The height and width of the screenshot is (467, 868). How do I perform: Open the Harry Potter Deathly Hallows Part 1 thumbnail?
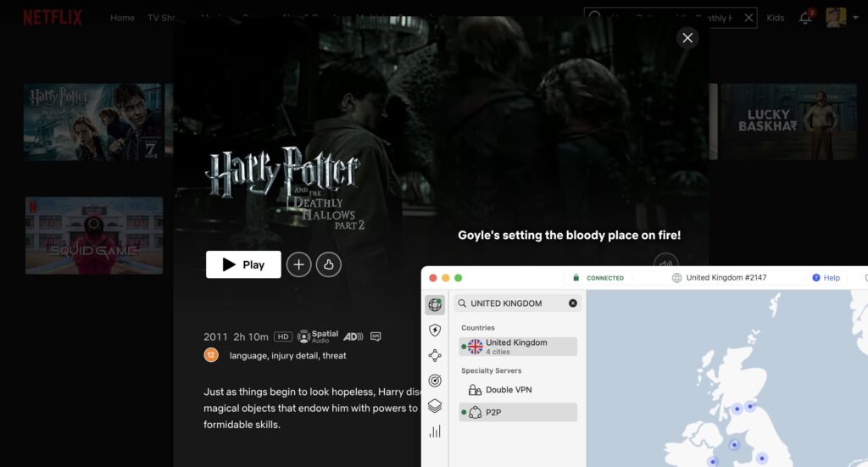click(94, 122)
